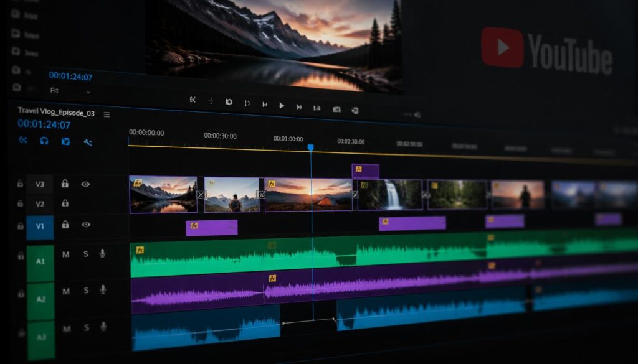638x364 pixels.
Task: Click the 00:00:30:00 mark on time ruler
Action: click(x=220, y=136)
